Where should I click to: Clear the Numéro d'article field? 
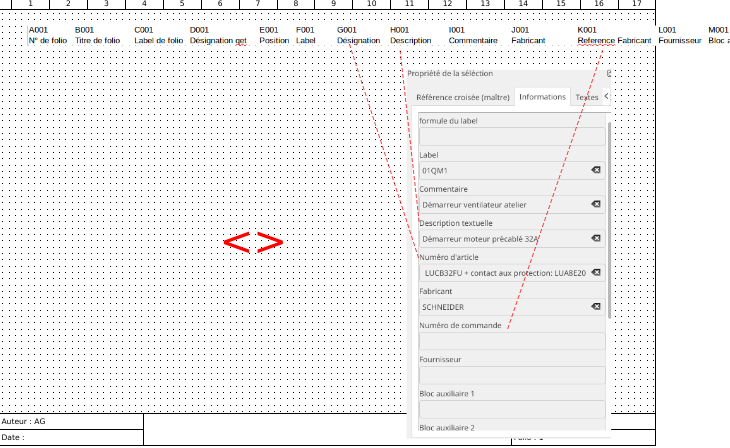595,273
